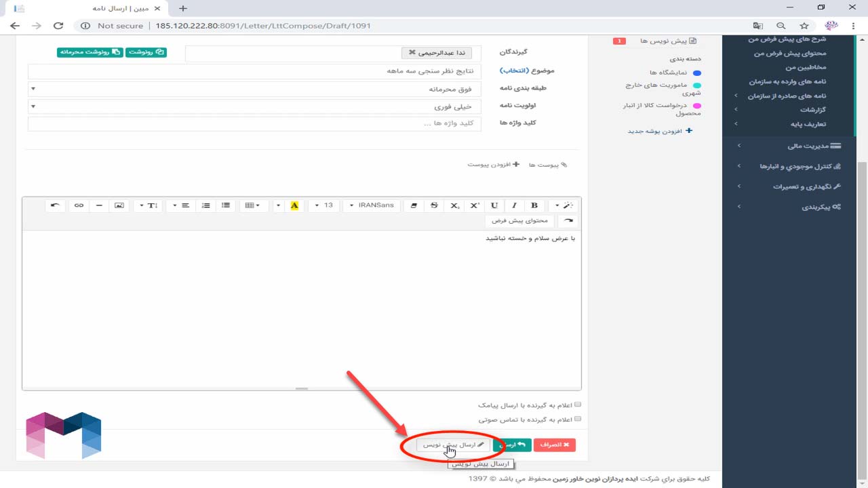The image size is (868, 488).
Task: Open the فوق محرمانه classification dropdown
Action: pyautogui.click(x=254, y=89)
